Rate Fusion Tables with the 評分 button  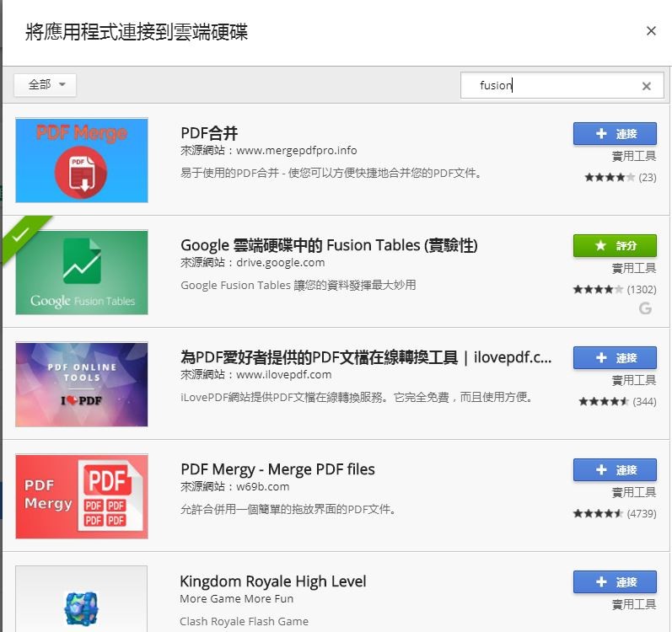[615, 246]
